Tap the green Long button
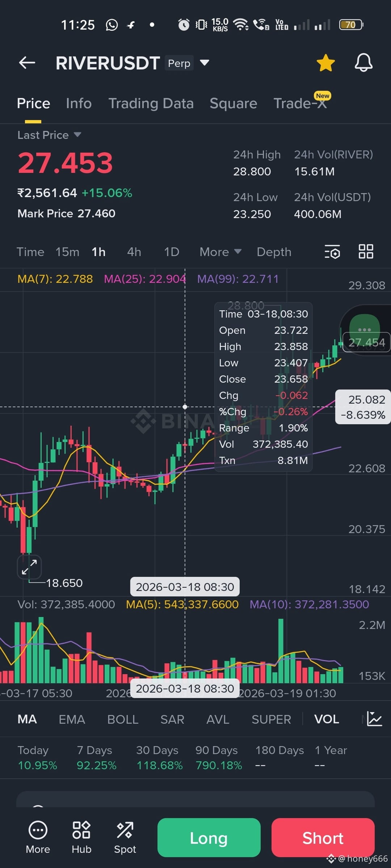 coord(209,838)
